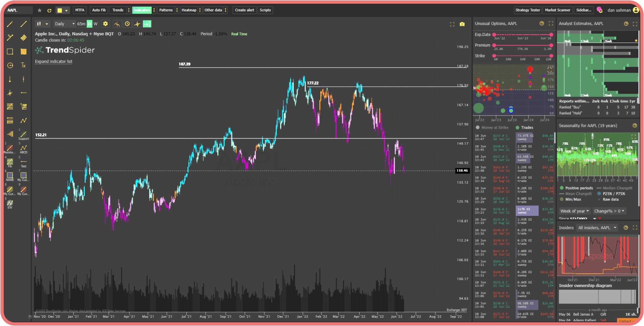Image resolution: width=644 pixels, height=326 pixels.
Task: Switch to W weekly timeframe
Action: pyautogui.click(x=96, y=24)
